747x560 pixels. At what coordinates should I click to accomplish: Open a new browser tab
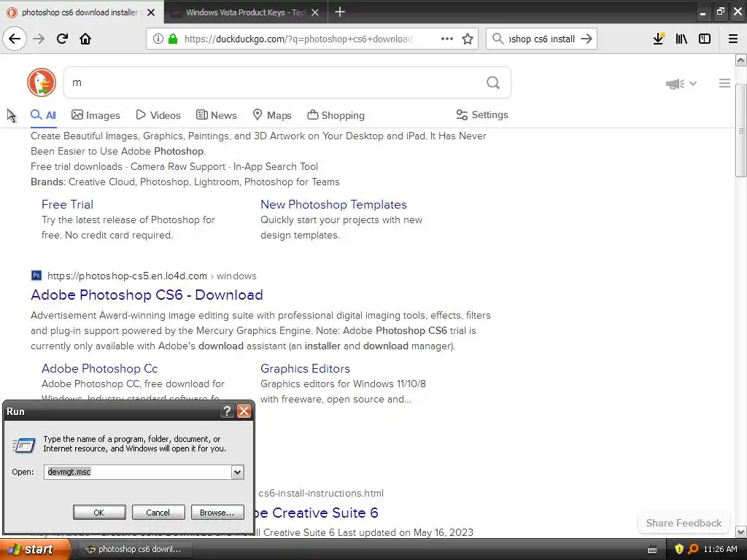click(340, 12)
